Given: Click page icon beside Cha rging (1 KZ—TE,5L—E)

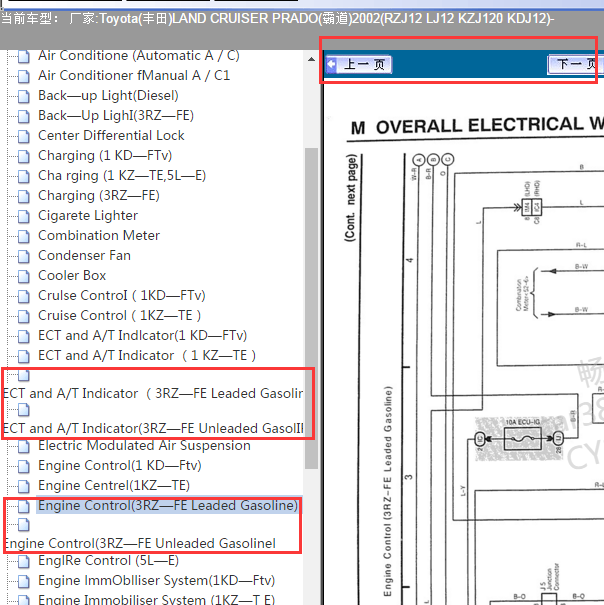Looking at the screenshot, I should pyautogui.click(x=24, y=176).
